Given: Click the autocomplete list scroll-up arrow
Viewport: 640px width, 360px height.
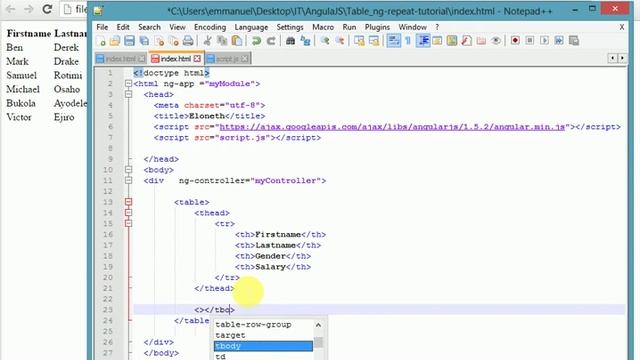Looking at the screenshot, I should pos(318,325).
